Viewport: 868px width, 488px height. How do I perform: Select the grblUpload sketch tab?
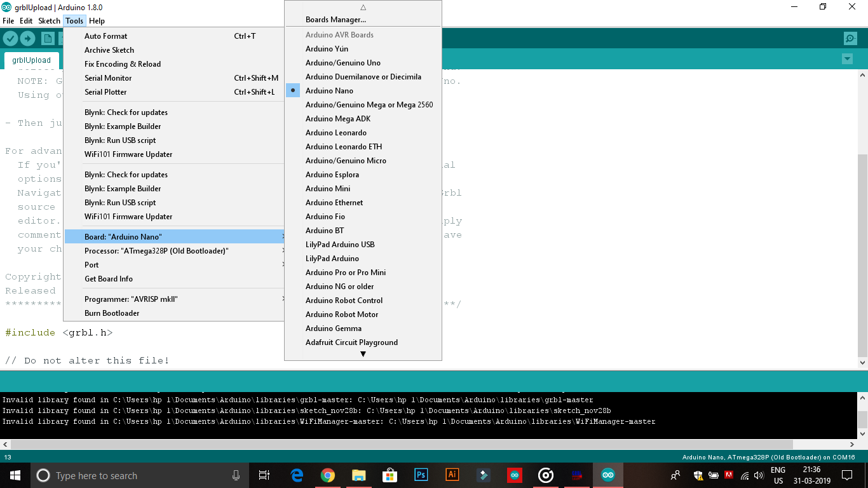[x=32, y=60]
